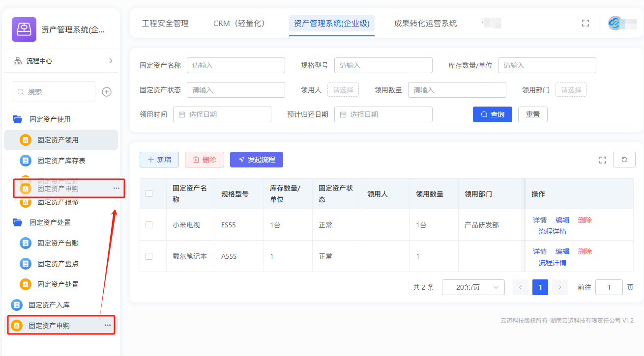Click 编辑 link for 小米电视 row
The width and height of the screenshot is (644, 356).
[x=562, y=220]
